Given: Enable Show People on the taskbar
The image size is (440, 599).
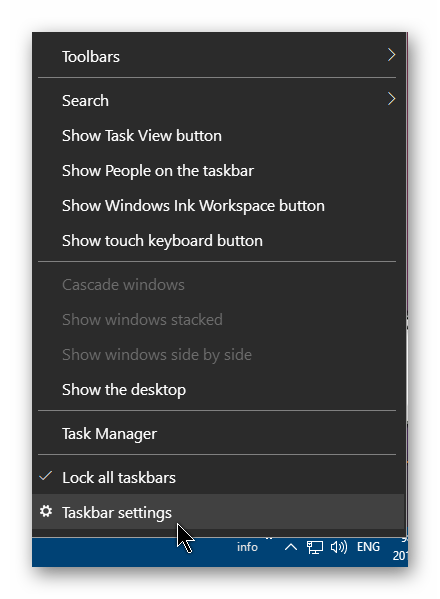Looking at the screenshot, I should (218, 171).
